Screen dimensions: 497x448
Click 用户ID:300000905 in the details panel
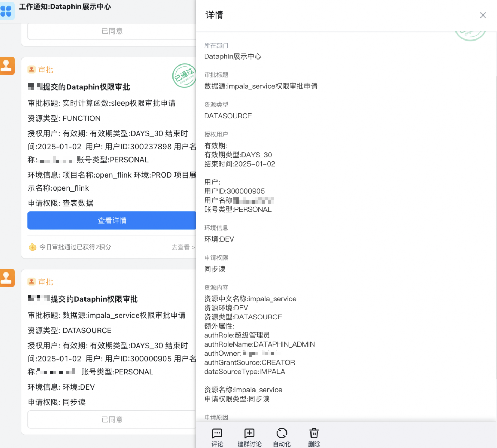[x=234, y=191]
